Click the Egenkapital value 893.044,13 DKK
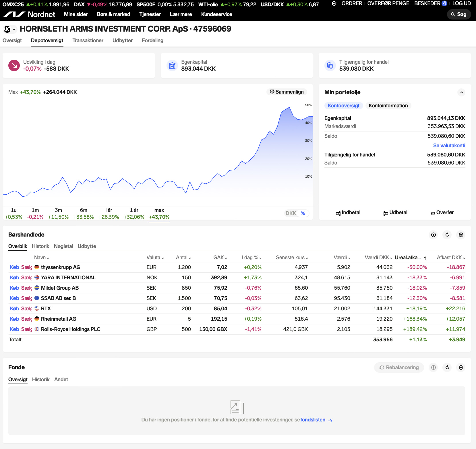Screen dimensions: 476x449 point(446,118)
